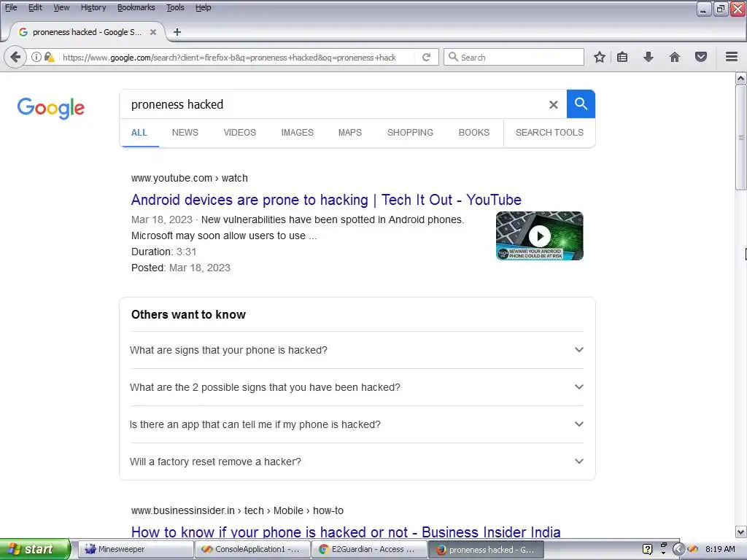Expand 'Is there an app that can tell me' question
The image size is (747, 560).
357,424
